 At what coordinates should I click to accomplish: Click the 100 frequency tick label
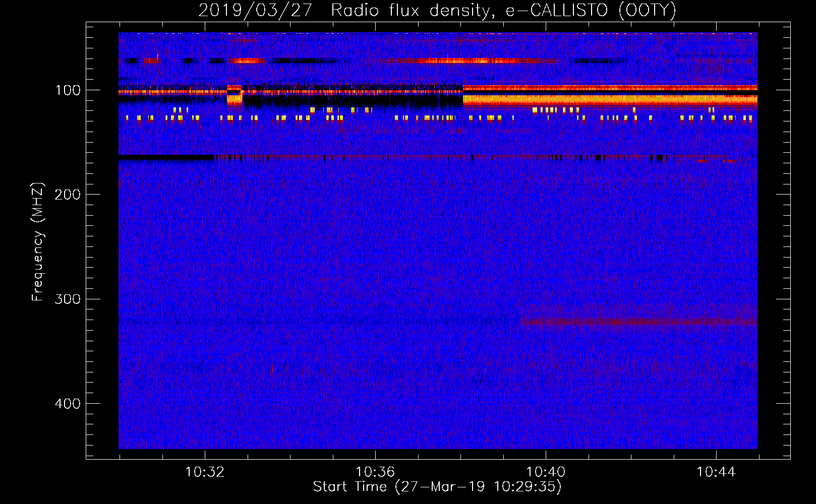[68, 90]
